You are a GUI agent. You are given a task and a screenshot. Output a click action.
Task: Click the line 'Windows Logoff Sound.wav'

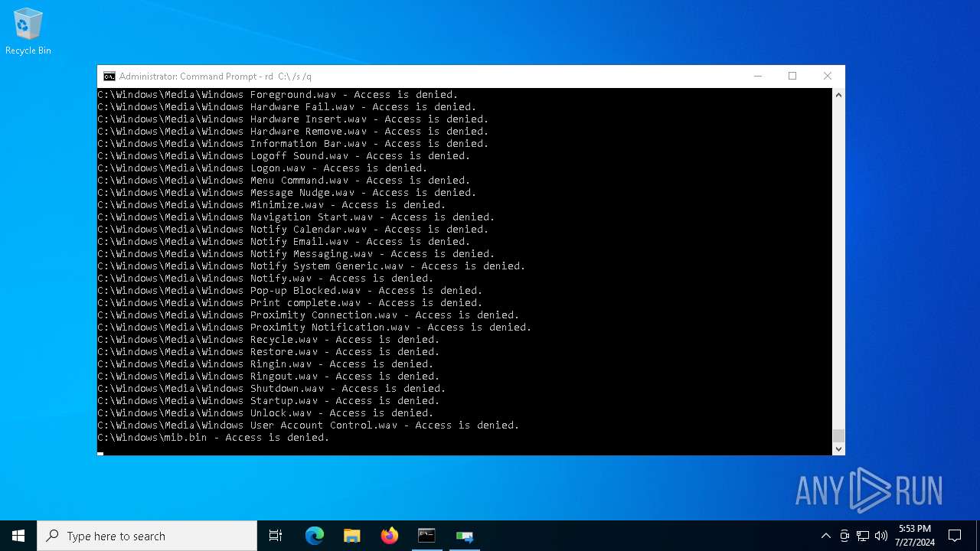coord(284,156)
